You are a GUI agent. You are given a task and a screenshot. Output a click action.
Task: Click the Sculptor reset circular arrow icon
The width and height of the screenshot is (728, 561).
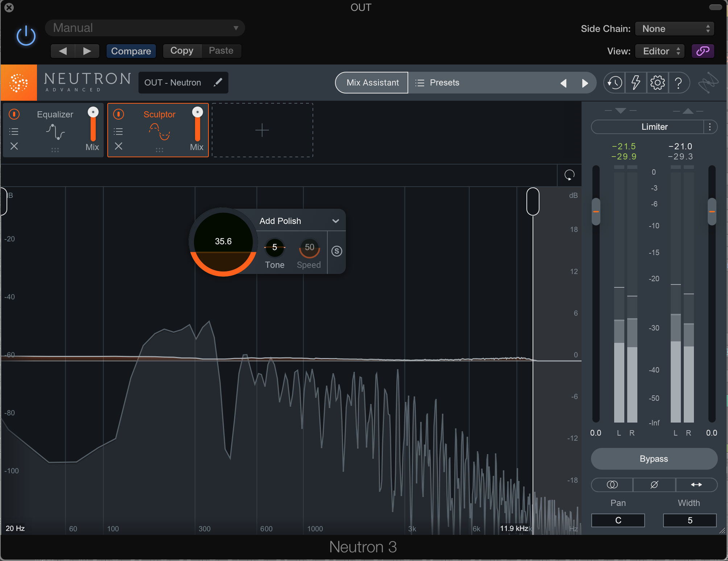pos(569,175)
